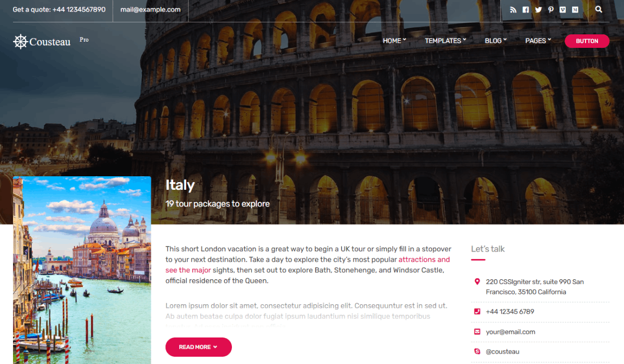The image size is (624, 364).
Task: Click the mail@example.com link
Action: 150,9
